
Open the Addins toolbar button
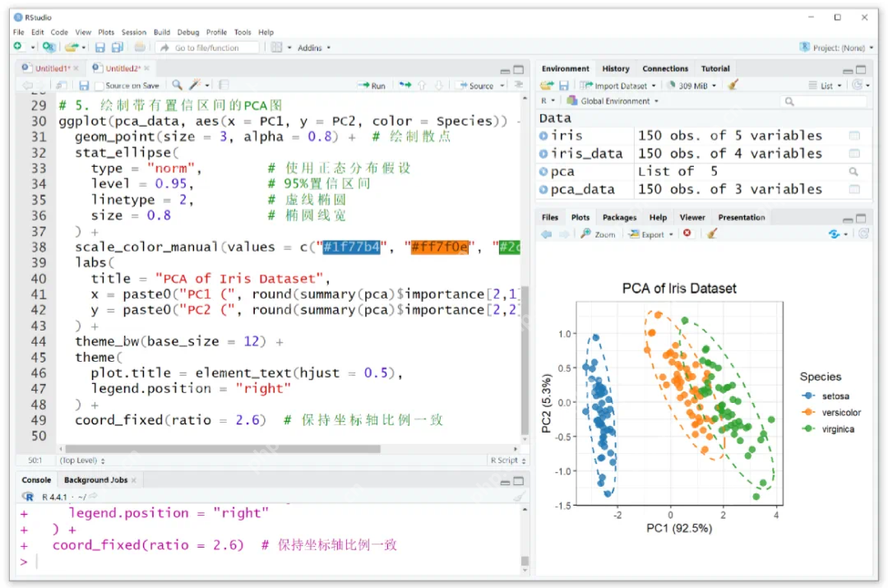314,49
